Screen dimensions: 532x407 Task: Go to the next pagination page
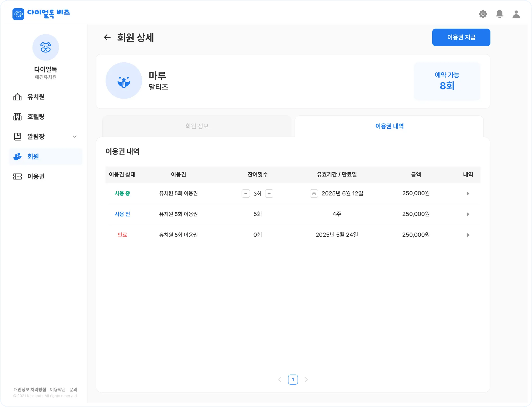[306, 379]
